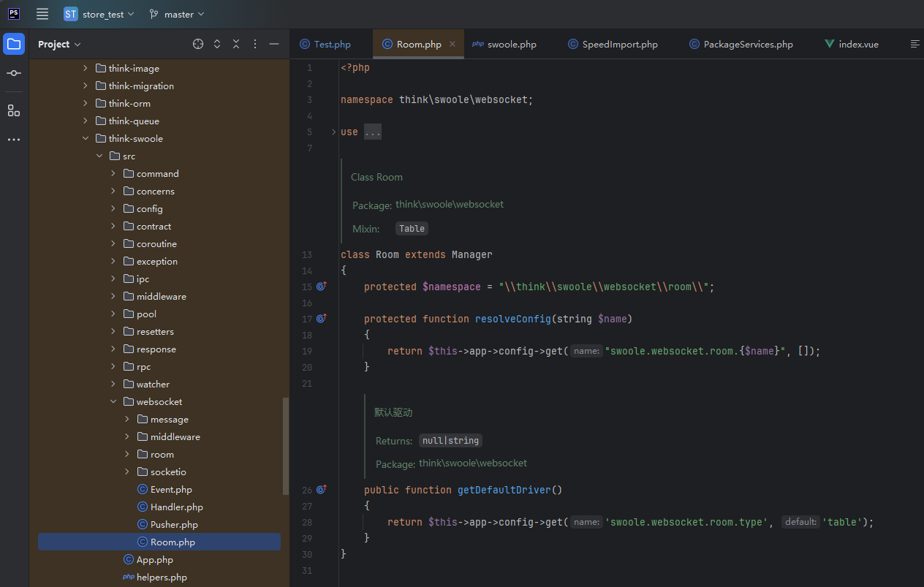Expand the folded use statements on line 5

coord(333,132)
